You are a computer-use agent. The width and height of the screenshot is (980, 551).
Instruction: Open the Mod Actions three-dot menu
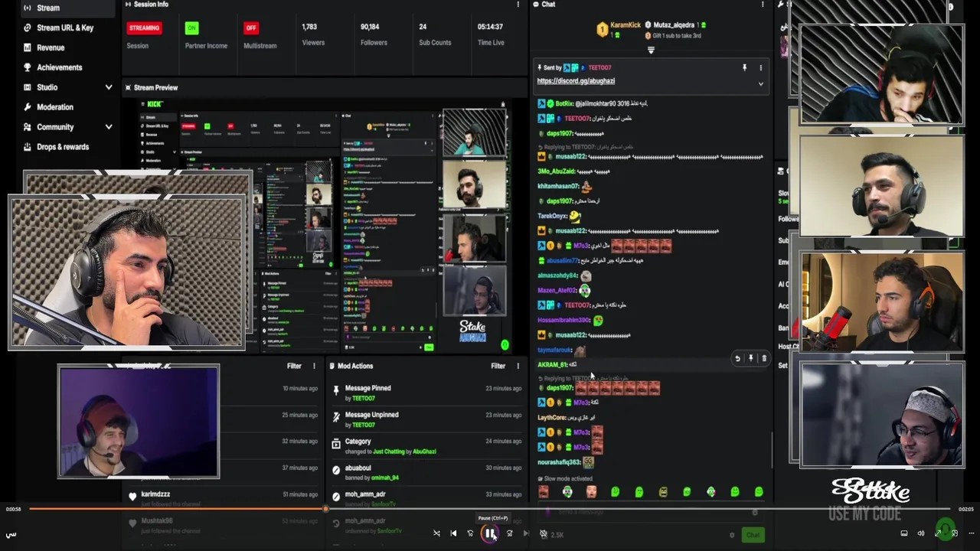tap(518, 366)
